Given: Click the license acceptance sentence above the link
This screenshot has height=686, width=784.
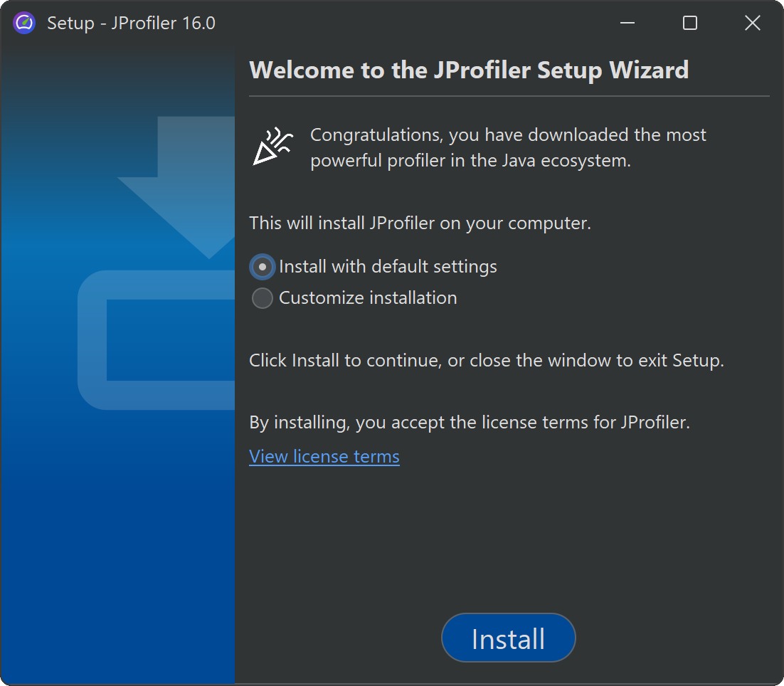Looking at the screenshot, I should (470, 423).
